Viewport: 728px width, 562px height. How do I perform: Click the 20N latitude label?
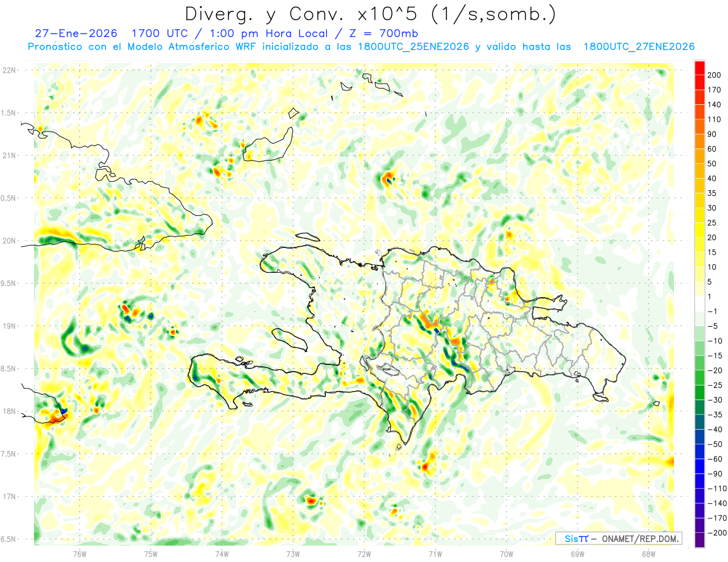(x=9, y=241)
